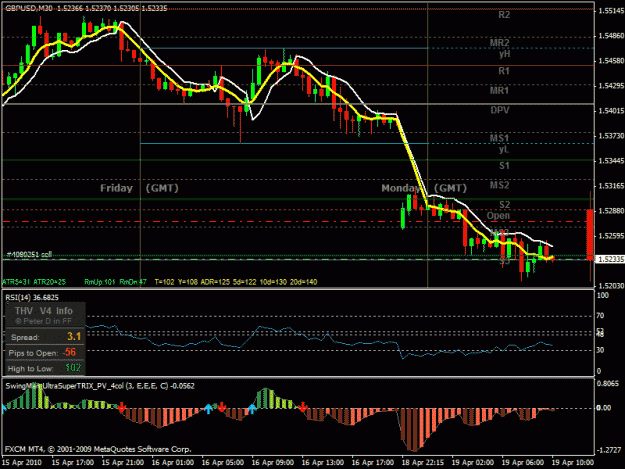Click the yL yesterday low label
Screen dimensions: 625x469
504,149
